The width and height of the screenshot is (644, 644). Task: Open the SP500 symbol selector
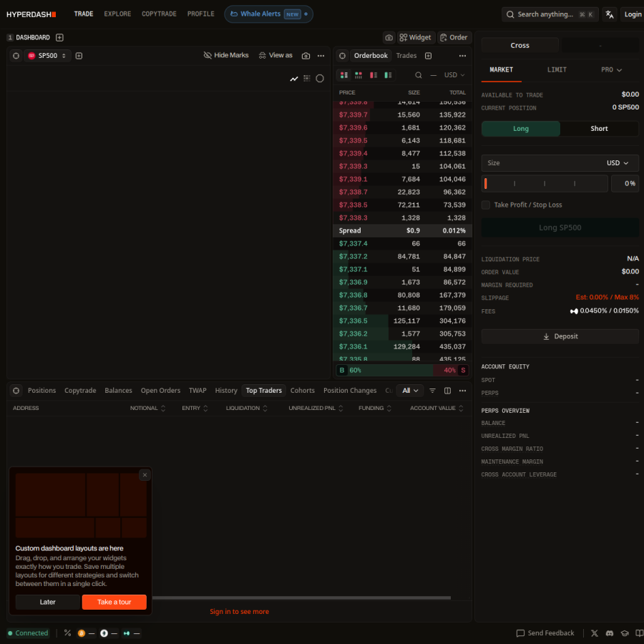(47, 55)
